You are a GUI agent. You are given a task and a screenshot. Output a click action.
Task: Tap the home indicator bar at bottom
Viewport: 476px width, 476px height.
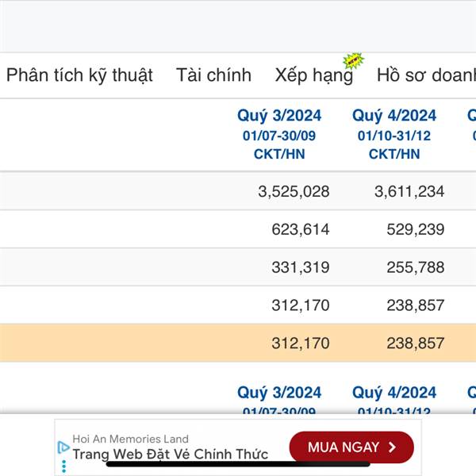[238, 464]
